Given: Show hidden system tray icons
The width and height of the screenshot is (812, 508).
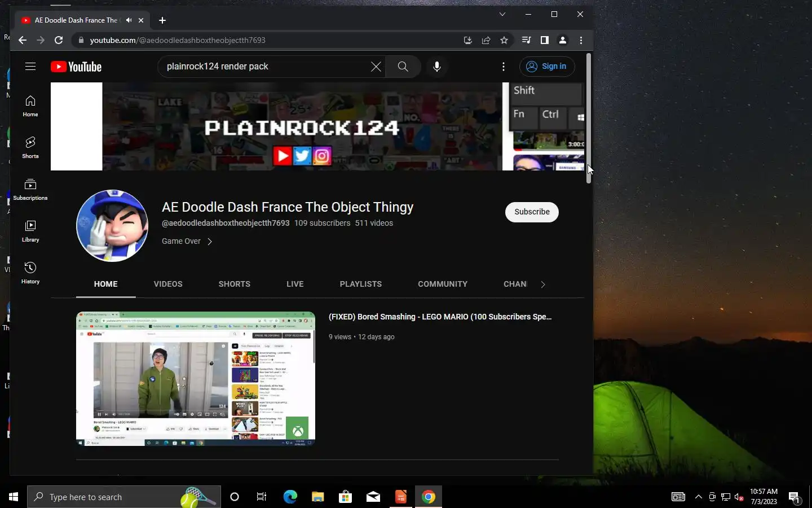Looking at the screenshot, I should pos(698,497).
